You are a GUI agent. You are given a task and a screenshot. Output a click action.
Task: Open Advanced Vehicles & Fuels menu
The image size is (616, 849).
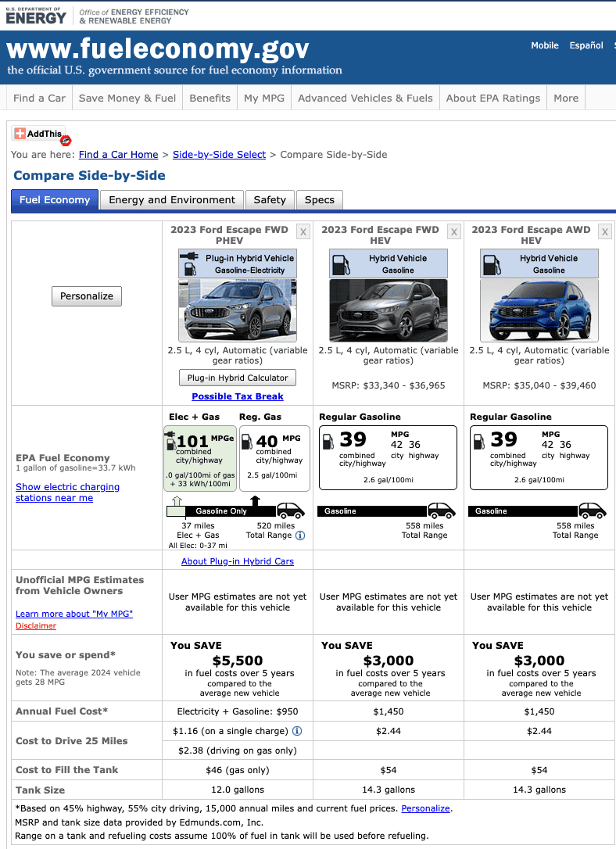365,98
